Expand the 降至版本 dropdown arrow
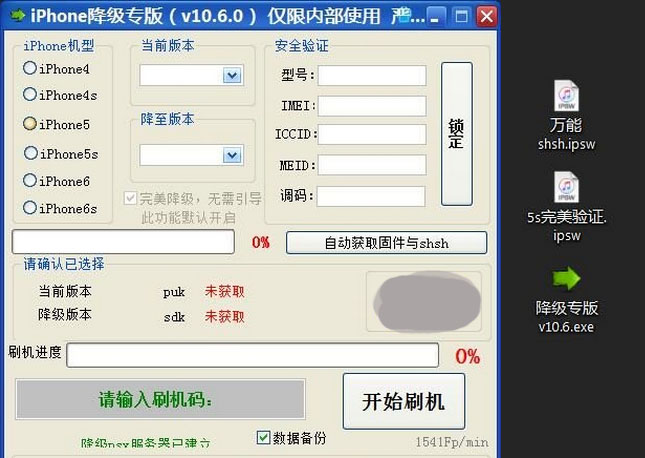Image resolution: width=645 pixels, height=458 pixels. (x=232, y=155)
